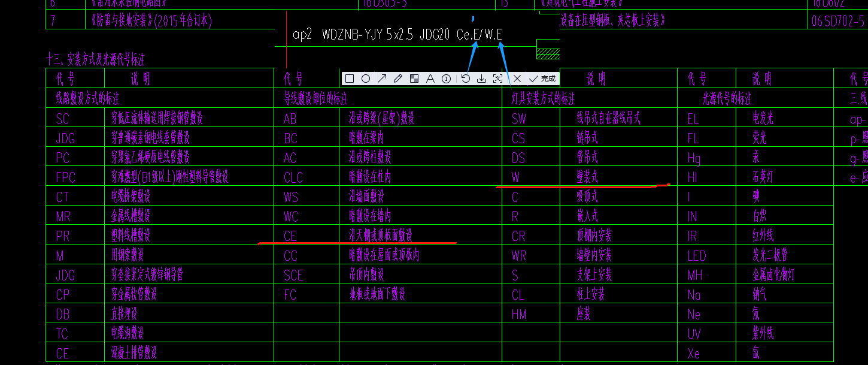Click the "HM" code beside 座装

[519, 314]
